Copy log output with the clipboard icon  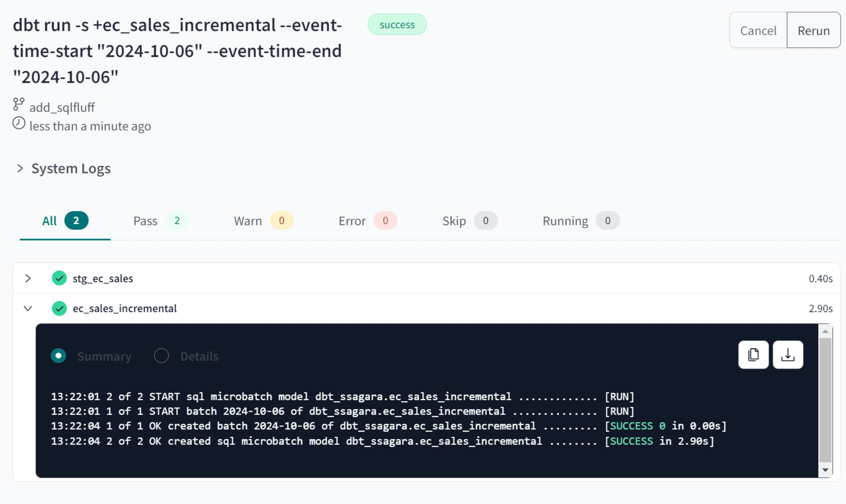[753, 355]
